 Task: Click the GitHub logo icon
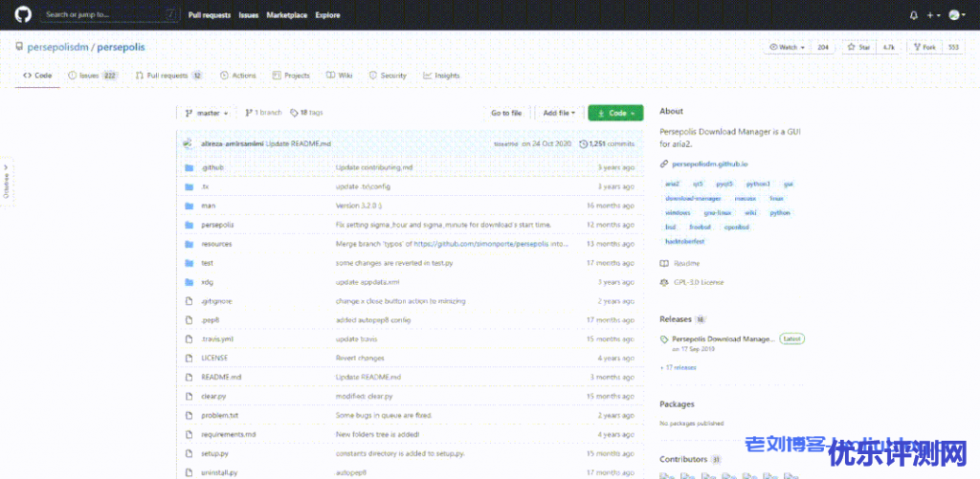pos(23,14)
